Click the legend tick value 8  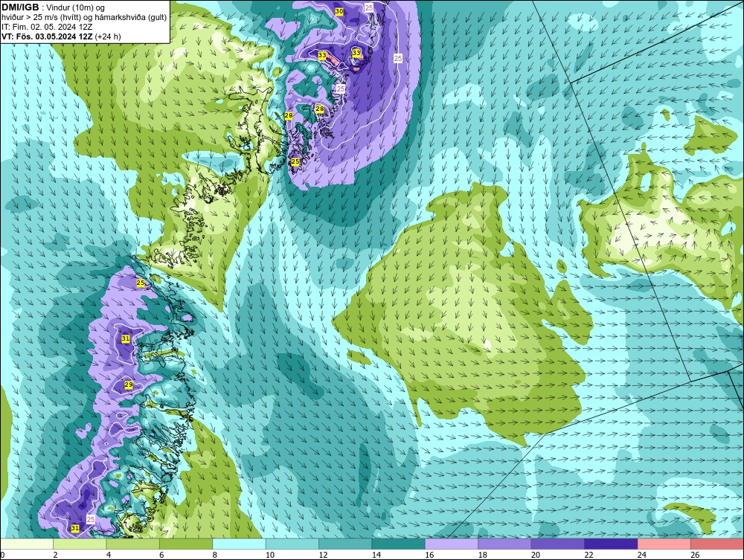pyautogui.click(x=215, y=555)
